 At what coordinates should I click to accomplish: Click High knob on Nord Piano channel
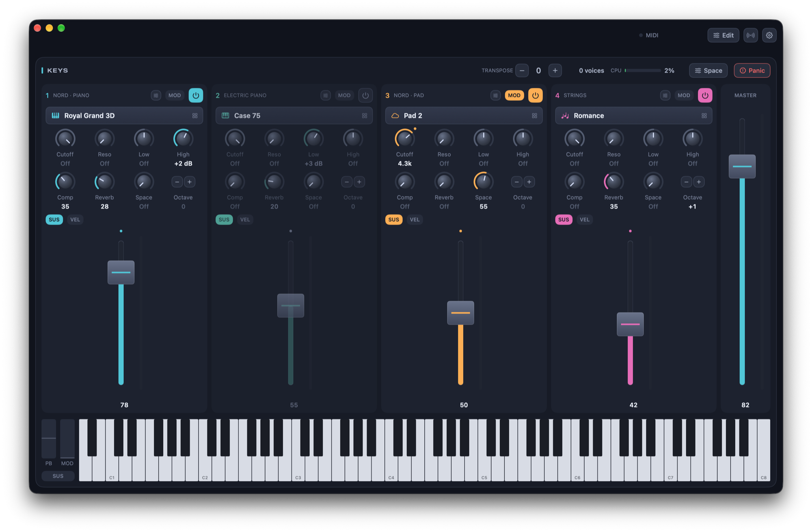[183, 139]
